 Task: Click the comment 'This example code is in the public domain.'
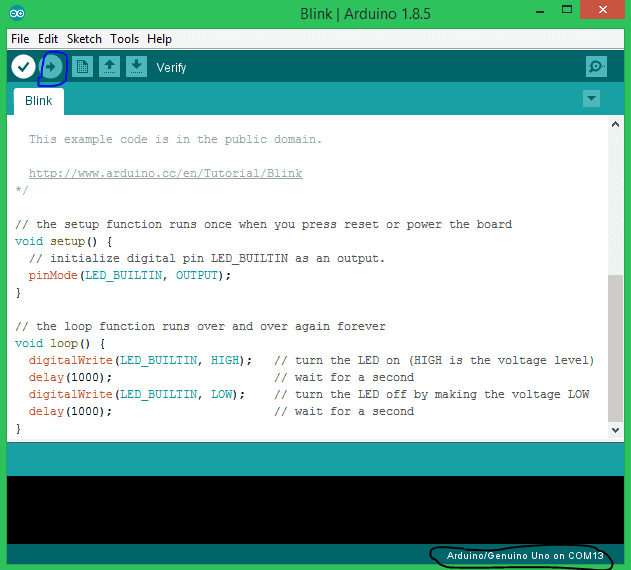[x=175, y=140]
